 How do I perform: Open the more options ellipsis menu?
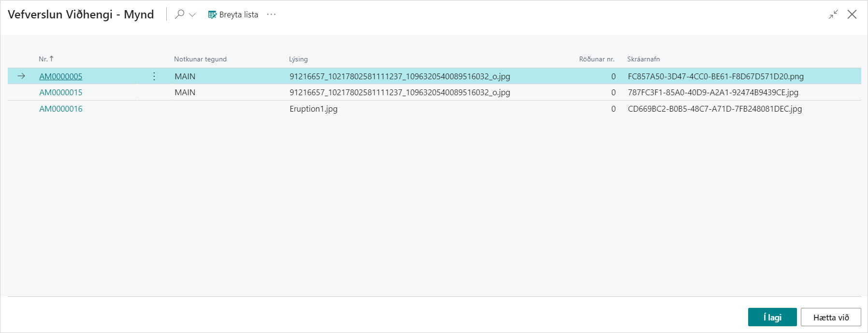271,14
